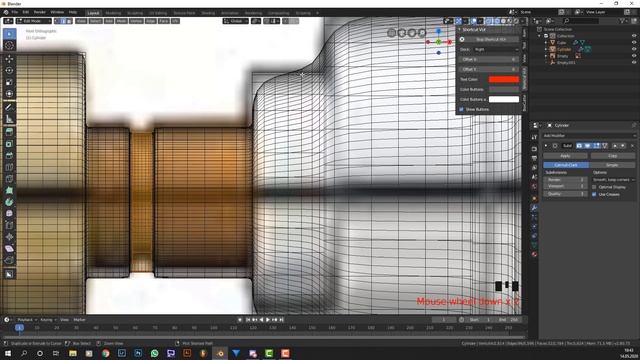
Task: Select the Select Box tool
Action: click(x=9, y=33)
